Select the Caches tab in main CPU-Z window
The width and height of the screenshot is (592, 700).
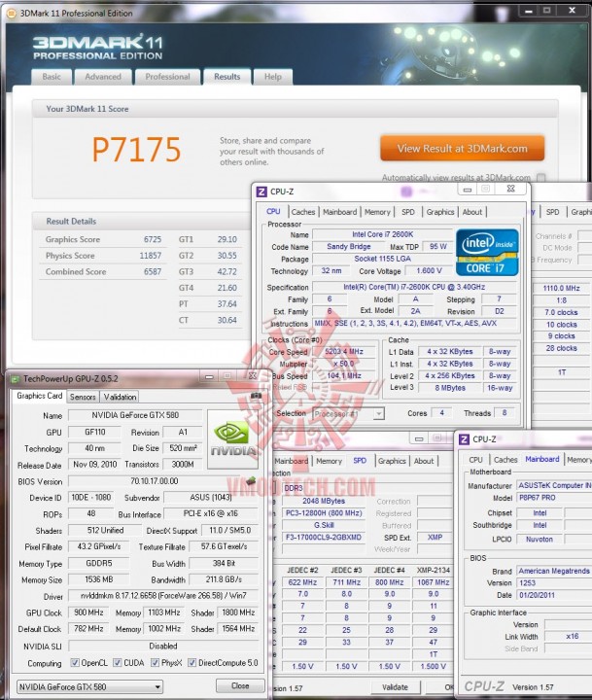click(x=303, y=212)
